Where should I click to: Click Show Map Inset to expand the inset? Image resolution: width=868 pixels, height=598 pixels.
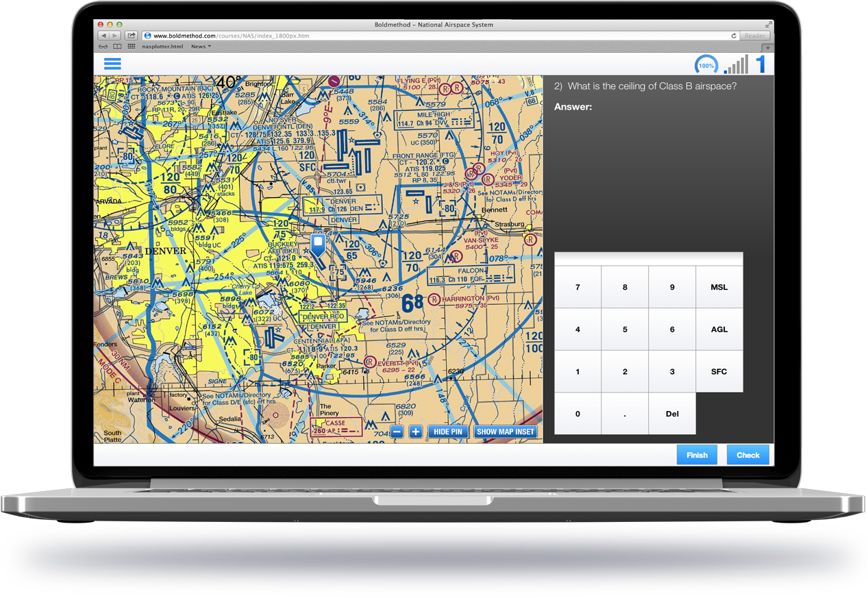(x=505, y=432)
